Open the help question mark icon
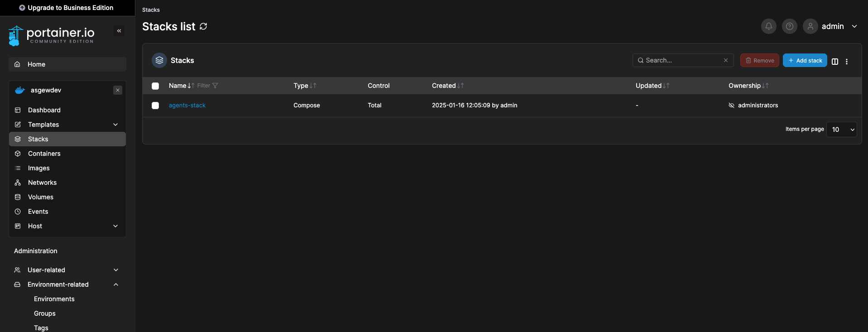The image size is (868, 332). tap(789, 26)
